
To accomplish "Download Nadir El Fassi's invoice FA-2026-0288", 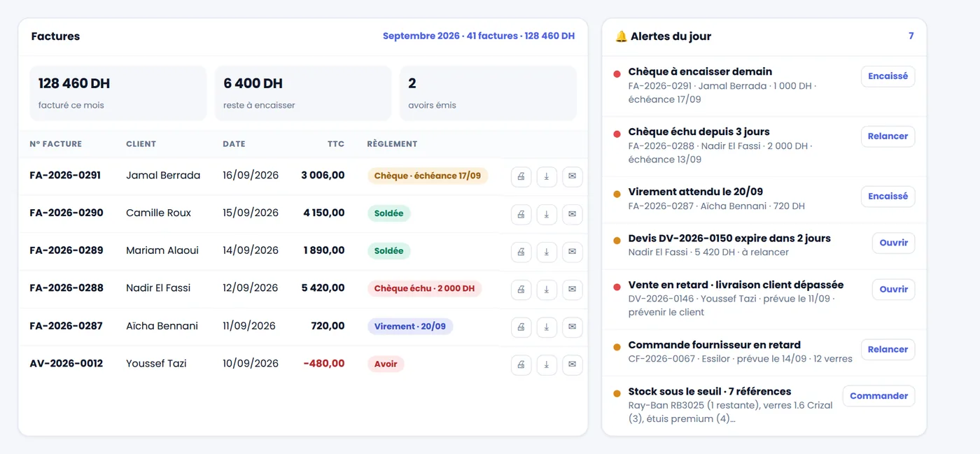I will pos(547,290).
